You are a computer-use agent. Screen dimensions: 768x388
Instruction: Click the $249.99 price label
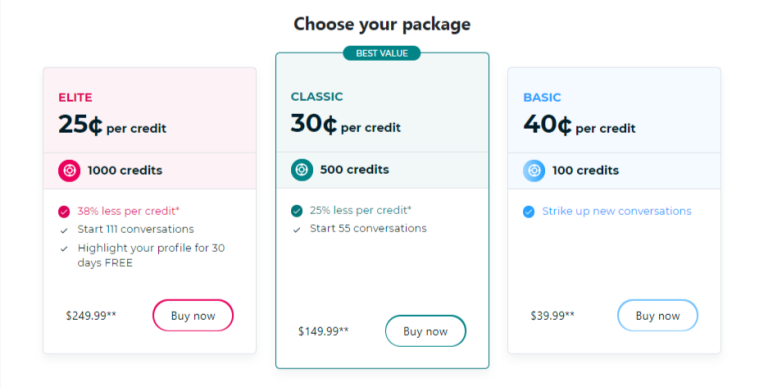[91, 315]
